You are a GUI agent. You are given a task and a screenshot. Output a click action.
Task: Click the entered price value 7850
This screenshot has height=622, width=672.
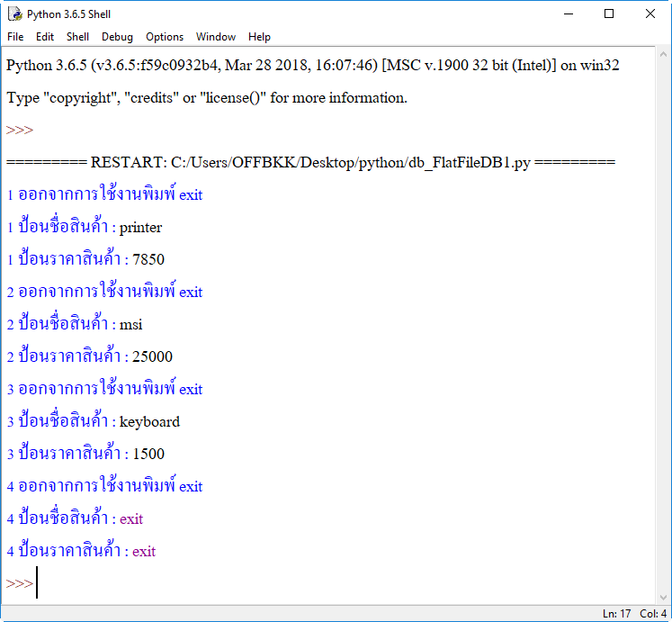148,260
